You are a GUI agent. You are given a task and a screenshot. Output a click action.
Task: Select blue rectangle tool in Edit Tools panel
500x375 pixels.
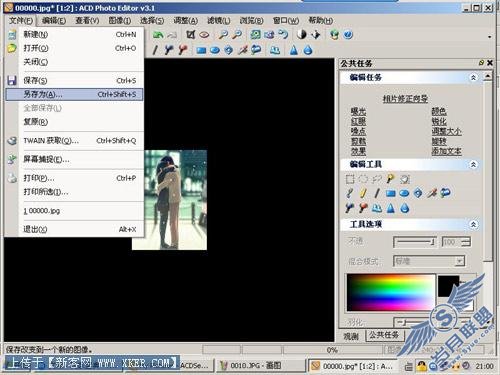pos(390,193)
